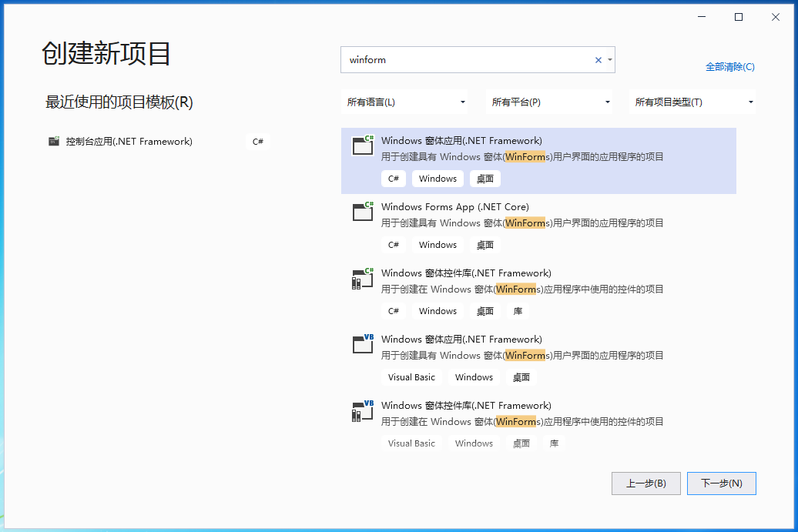This screenshot has height=532, width=798.
Task: Click Windows tag under selected 窗体应用 template
Action: coord(438,179)
